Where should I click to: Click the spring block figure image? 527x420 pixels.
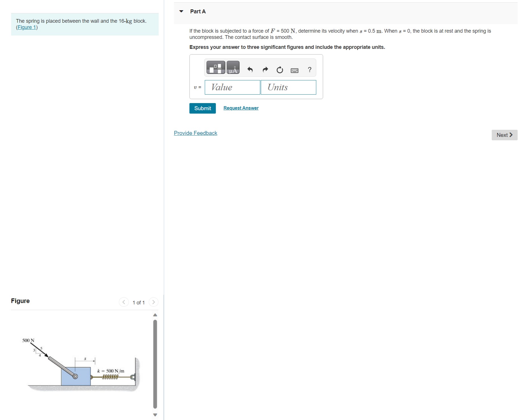click(81, 365)
